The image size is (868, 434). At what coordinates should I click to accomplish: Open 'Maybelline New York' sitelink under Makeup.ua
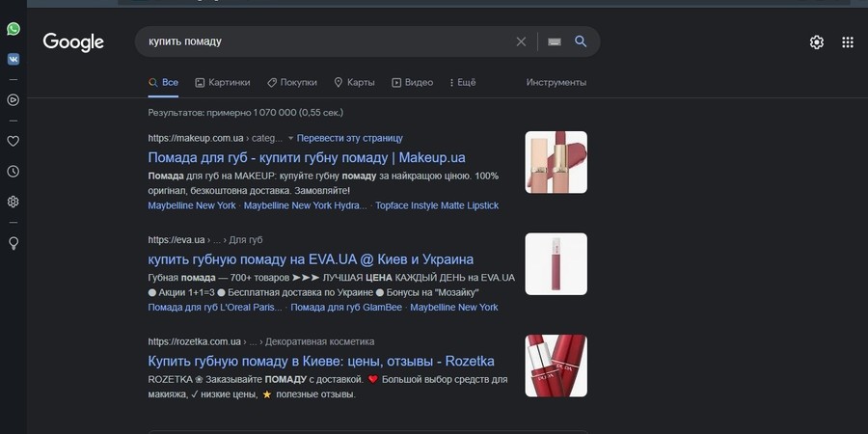coord(192,205)
